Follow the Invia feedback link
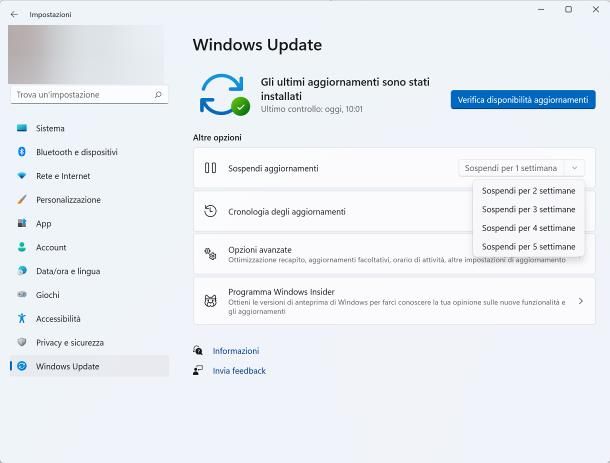This screenshot has width=610, height=463. (x=239, y=371)
